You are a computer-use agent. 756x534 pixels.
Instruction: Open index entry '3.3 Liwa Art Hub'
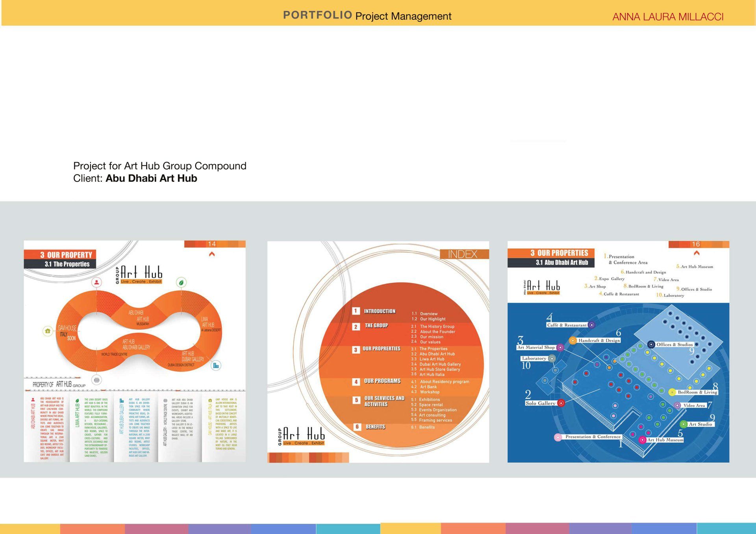tap(428, 359)
